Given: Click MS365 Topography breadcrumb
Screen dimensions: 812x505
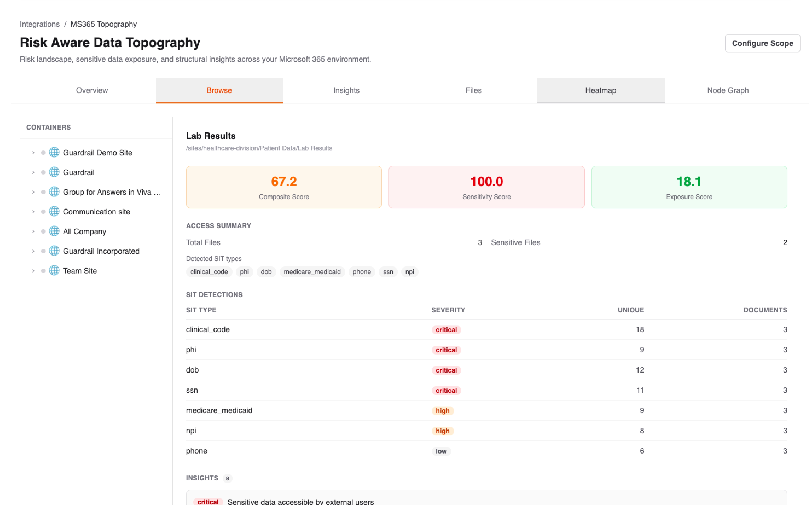Looking at the screenshot, I should [104, 24].
